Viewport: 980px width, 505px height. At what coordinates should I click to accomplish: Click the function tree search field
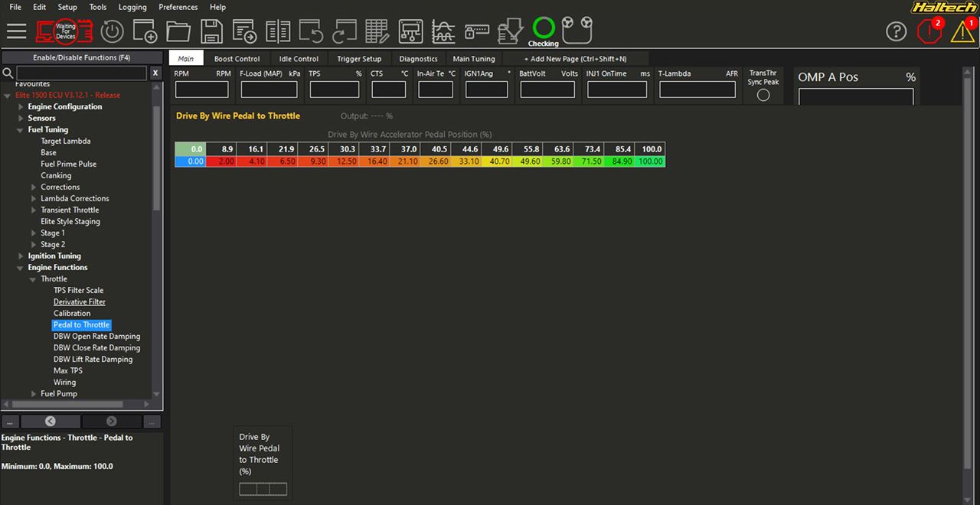pyautogui.click(x=81, y=73)
